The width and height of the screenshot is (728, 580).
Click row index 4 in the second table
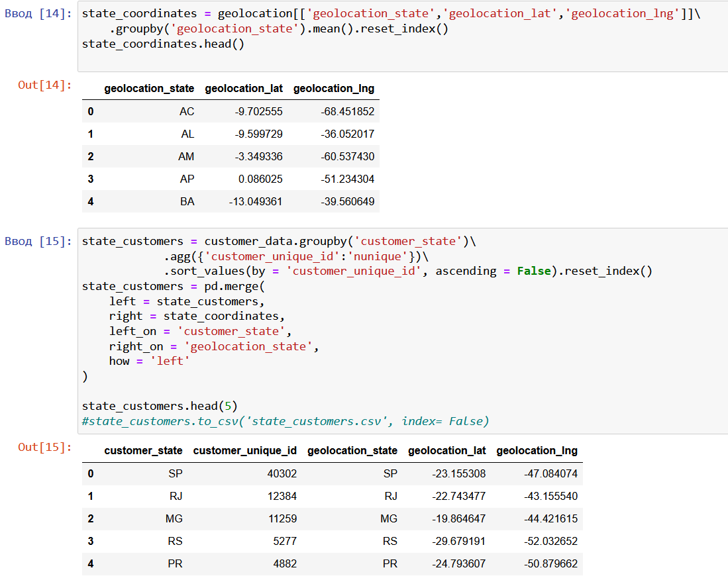[x=90, y=563]
